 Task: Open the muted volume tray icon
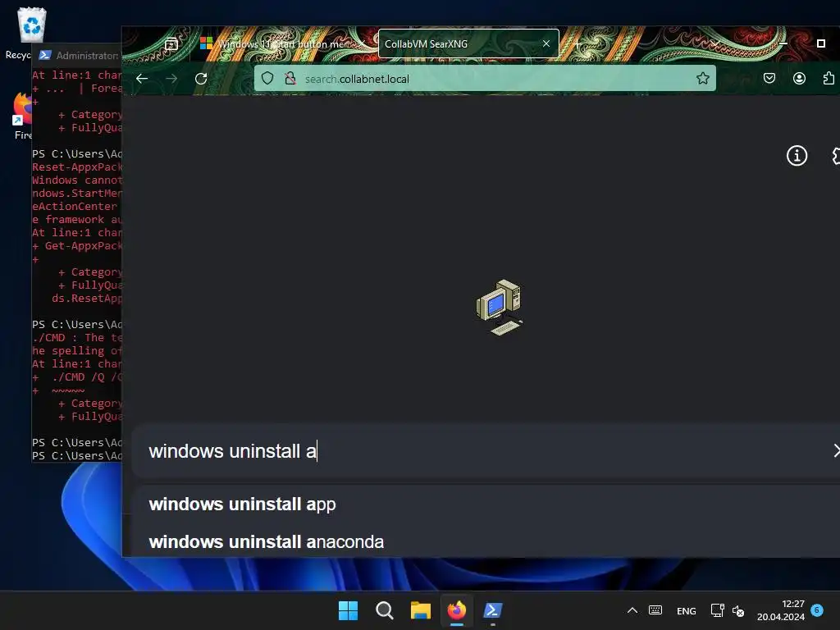coord(738,610)
